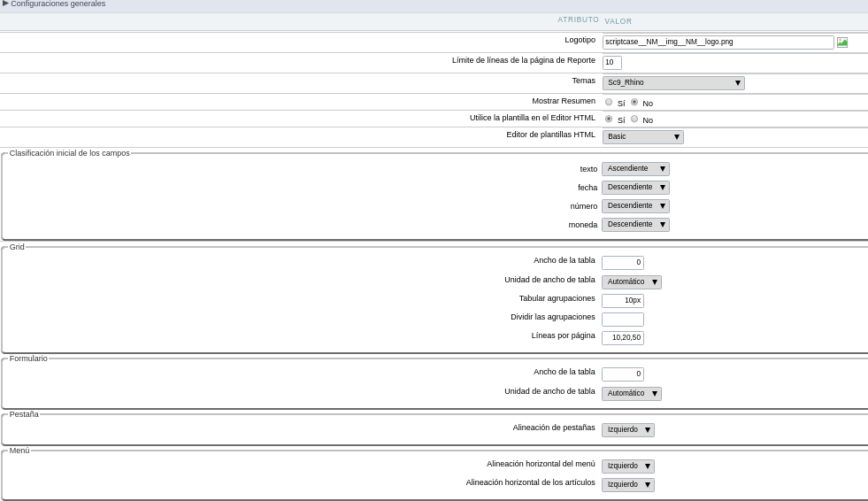
Task: Open número sort order dropdown
Action: pos(635,206)
